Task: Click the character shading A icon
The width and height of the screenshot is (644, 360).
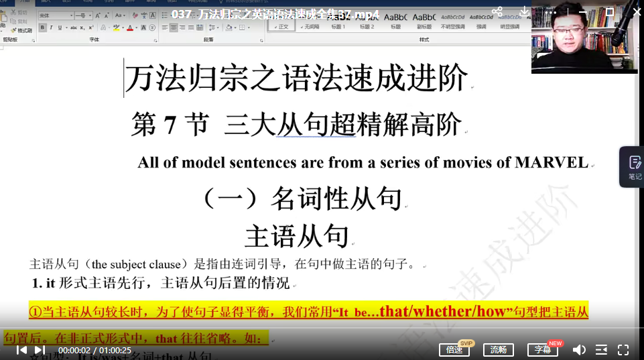Action: pyautogui.click(x=143, y=27)
